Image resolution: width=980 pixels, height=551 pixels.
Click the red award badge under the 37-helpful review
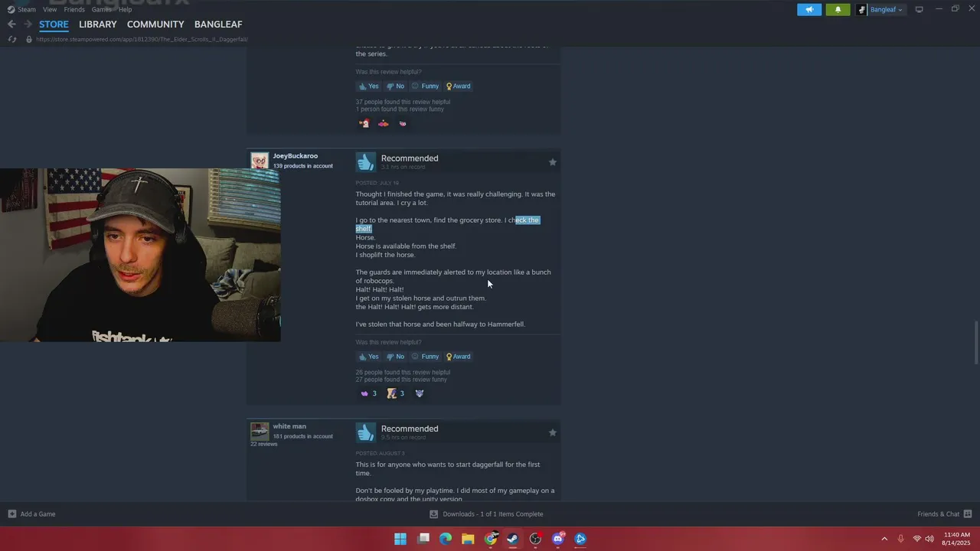click(383, 123)
